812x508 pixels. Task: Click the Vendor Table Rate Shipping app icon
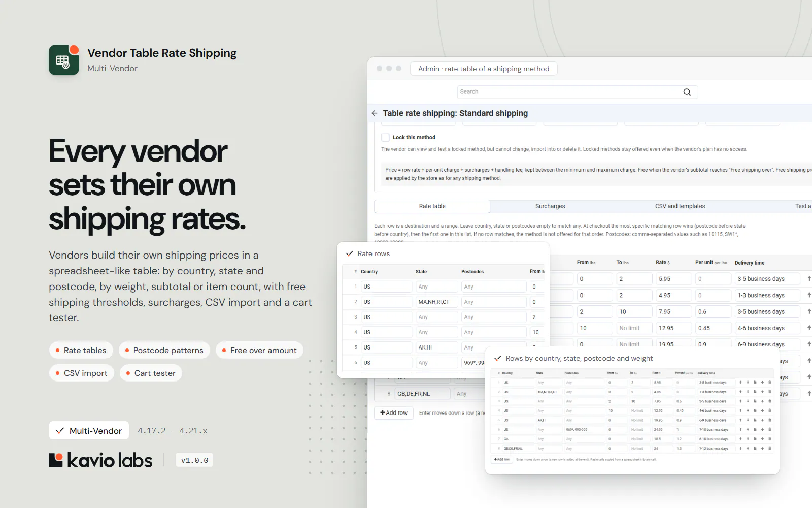coord(64,60)
